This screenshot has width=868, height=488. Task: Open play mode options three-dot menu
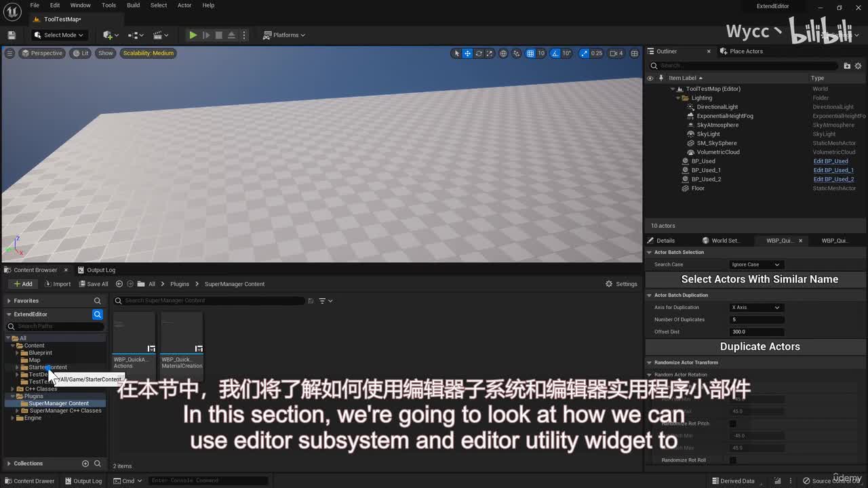click(x=244, y=35)
